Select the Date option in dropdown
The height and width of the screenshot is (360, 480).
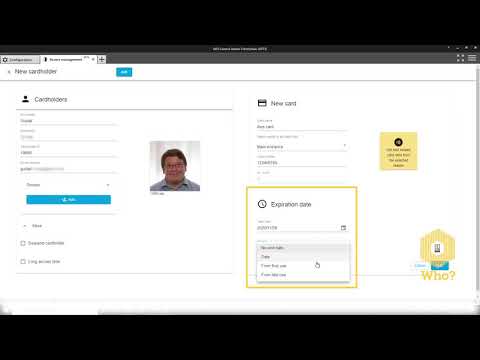coord(303,257)
